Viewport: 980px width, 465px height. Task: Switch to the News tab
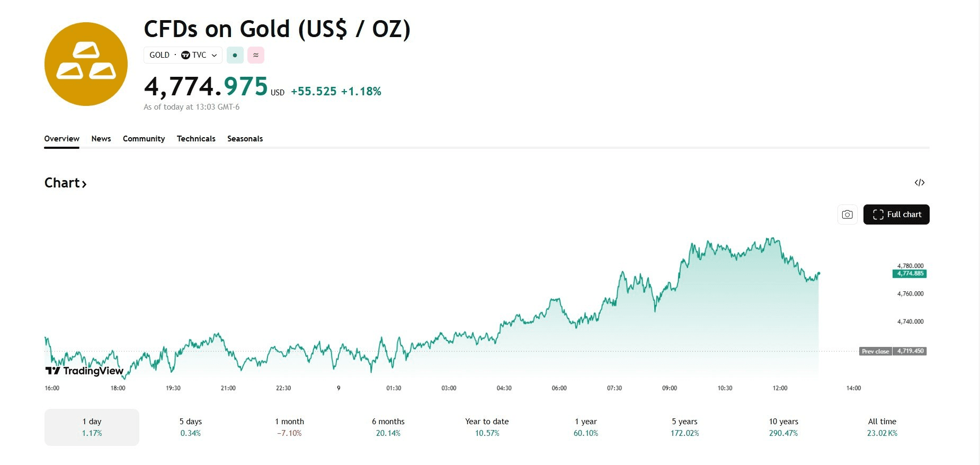click(x=101, y=139)
